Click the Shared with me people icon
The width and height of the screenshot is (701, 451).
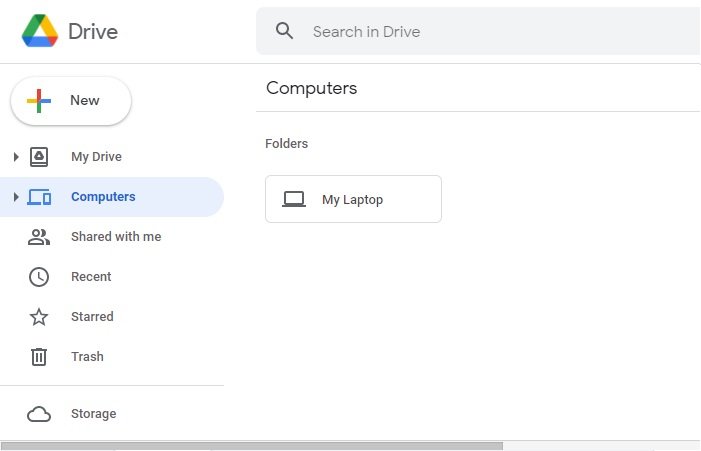pyautogui.click(x=39, y=237)
